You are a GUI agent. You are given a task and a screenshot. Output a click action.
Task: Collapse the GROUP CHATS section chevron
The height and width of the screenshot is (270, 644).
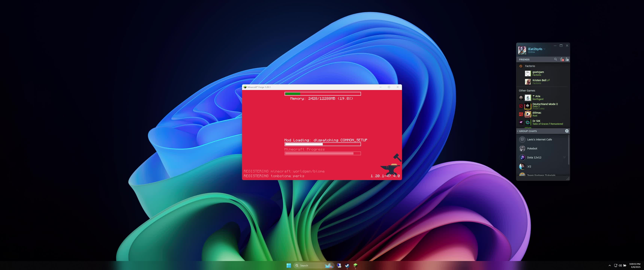(518, 131)
